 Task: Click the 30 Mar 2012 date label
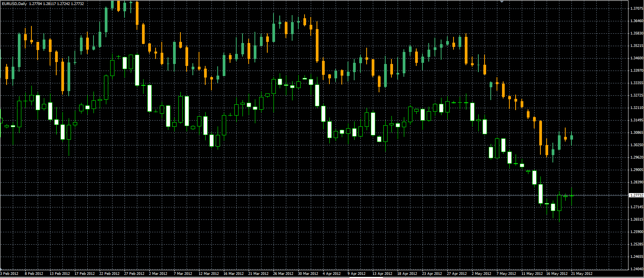pos(308,274)
